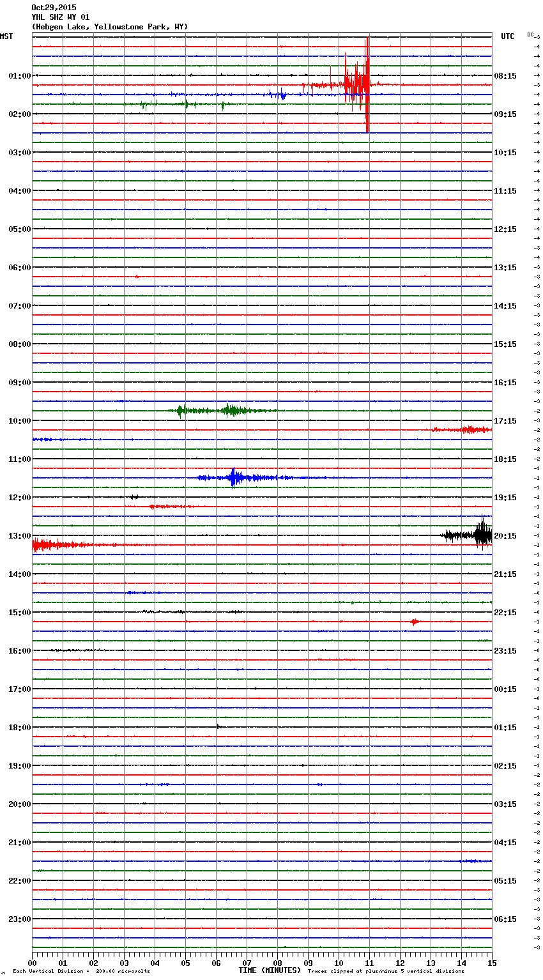Click the red signal under 17:15 UTC label
Screen dimensions: 543x980
point(463,429)
